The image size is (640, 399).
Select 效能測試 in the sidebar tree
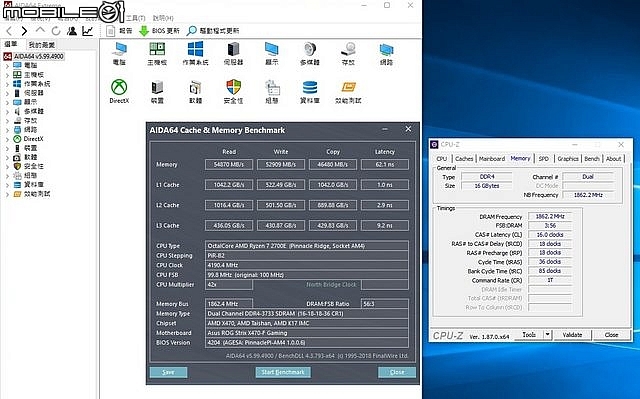32,194
